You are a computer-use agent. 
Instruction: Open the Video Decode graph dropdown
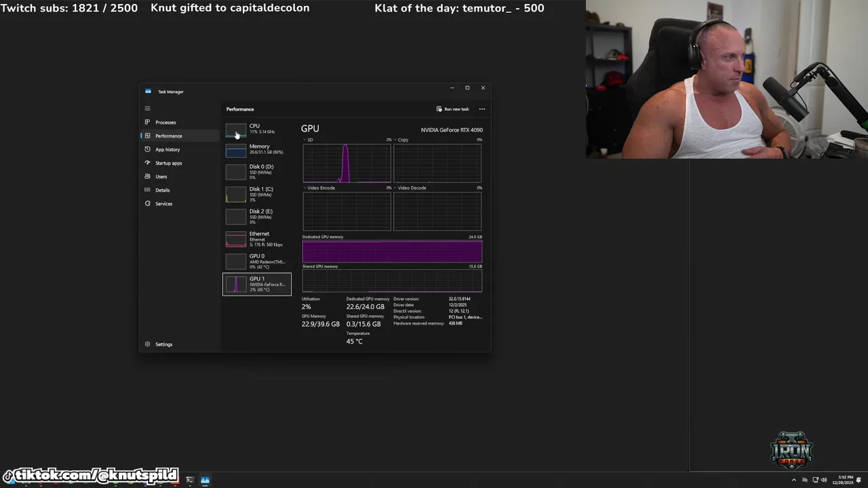click(x=410, y=188)
